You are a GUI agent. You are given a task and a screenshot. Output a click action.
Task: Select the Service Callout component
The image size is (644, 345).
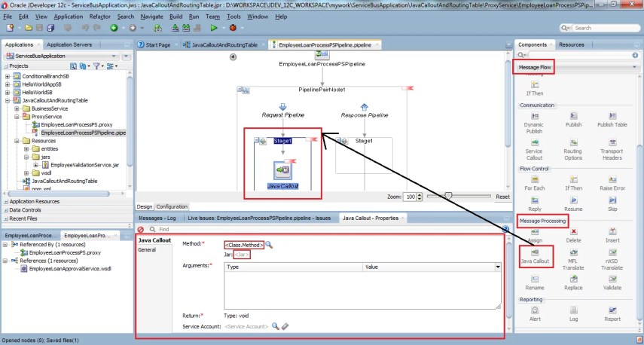(534, 150)
